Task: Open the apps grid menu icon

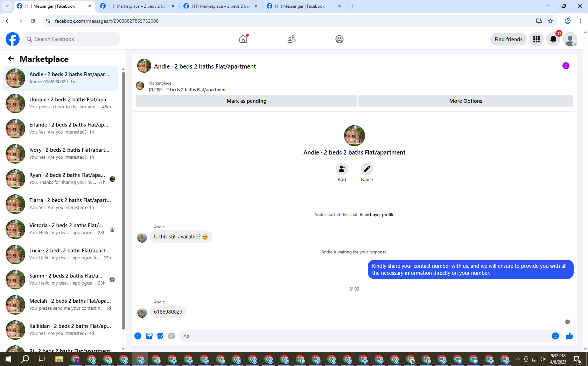Action: tap(537, 39)
